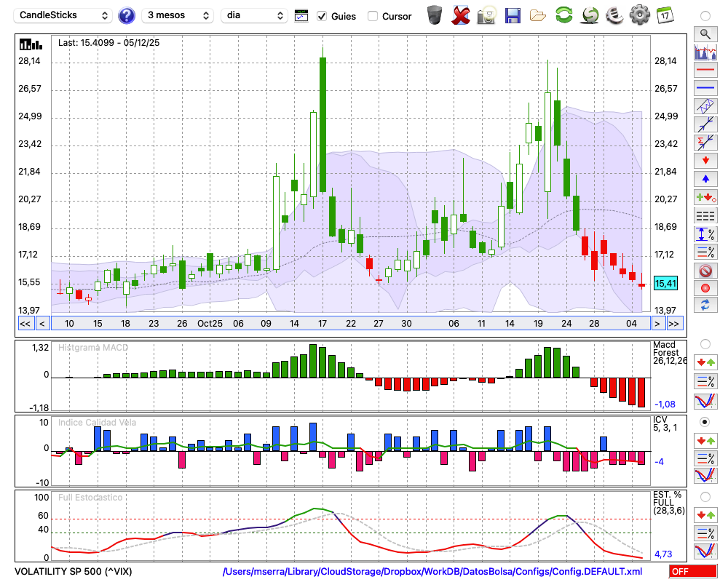This screenshot has height=582, width=728.
Task: Open the CandleSticks chart type dropdown
Action: coord(64,15)
